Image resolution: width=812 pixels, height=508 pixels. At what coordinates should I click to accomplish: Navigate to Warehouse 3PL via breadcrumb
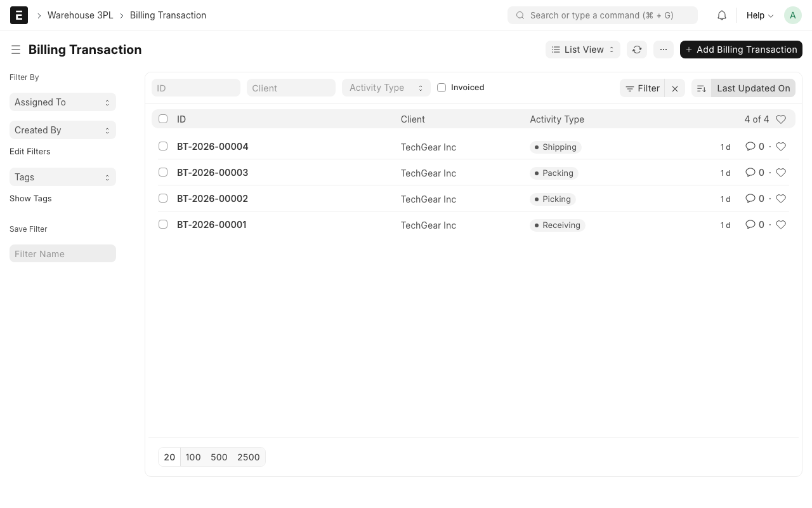click(80, 15)
